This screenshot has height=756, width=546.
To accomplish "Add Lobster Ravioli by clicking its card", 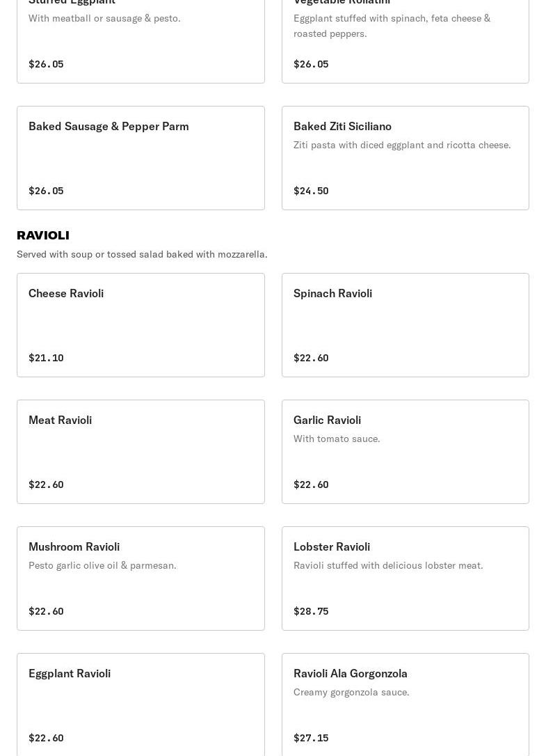I will [x=405, y=578].
